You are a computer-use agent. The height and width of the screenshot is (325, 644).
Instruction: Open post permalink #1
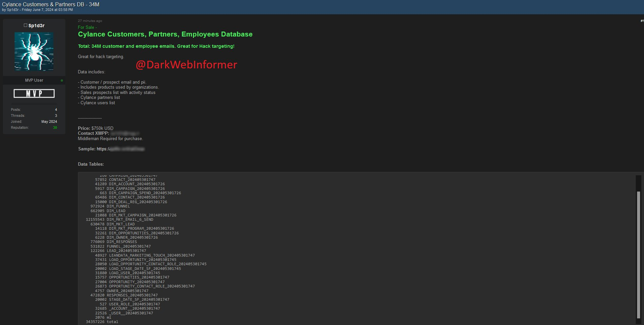(x=642, y=21)
